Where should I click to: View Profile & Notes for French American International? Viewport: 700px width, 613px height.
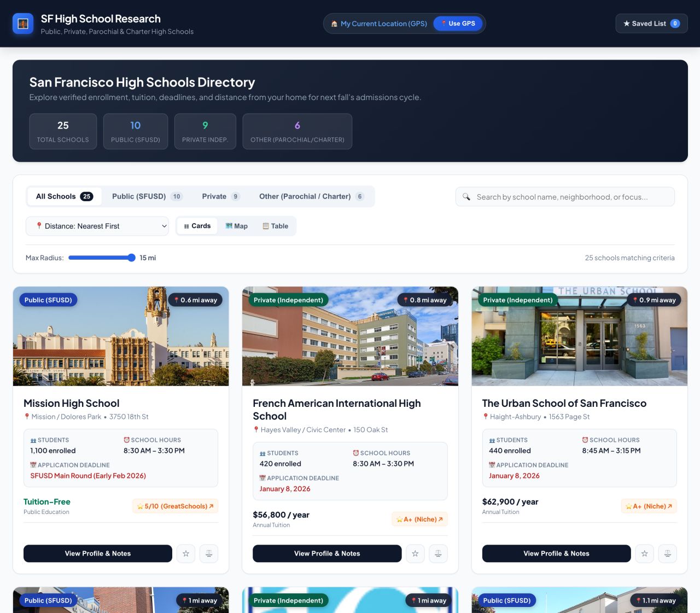coord(327,553)
